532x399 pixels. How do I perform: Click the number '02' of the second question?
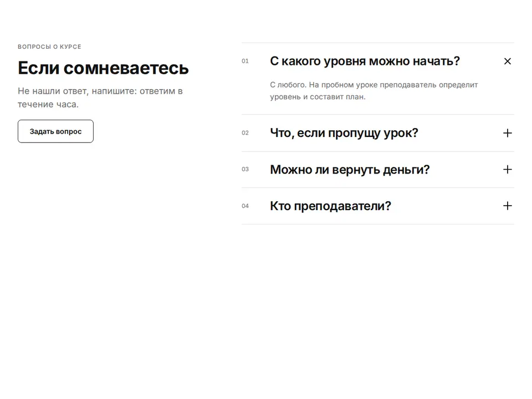(245, 133)
